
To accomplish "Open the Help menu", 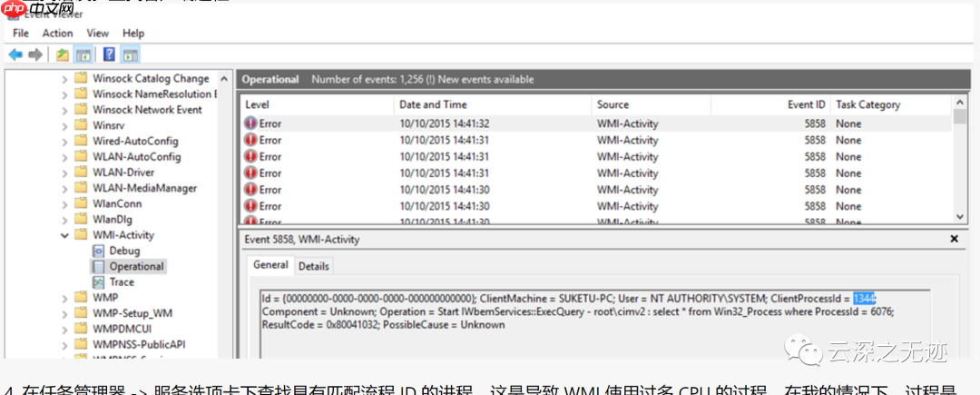I will pos(133,33).
